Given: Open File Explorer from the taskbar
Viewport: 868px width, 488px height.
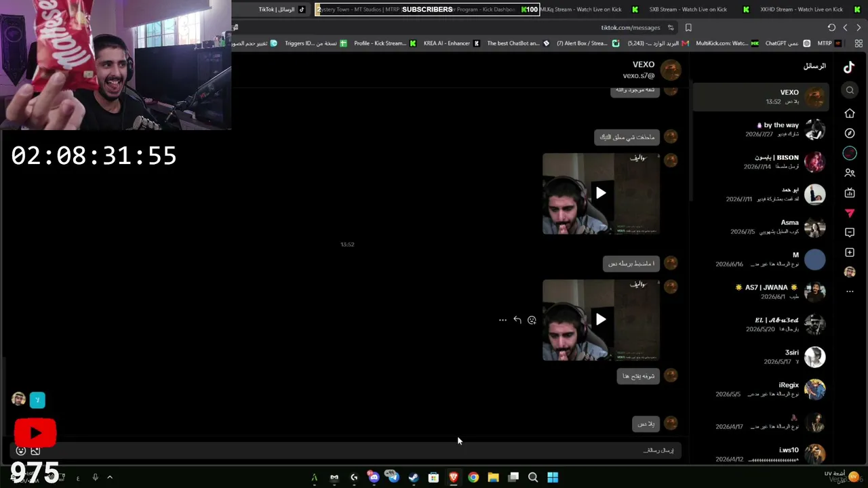Looking at the screenshot, I should tap(493, 477).
